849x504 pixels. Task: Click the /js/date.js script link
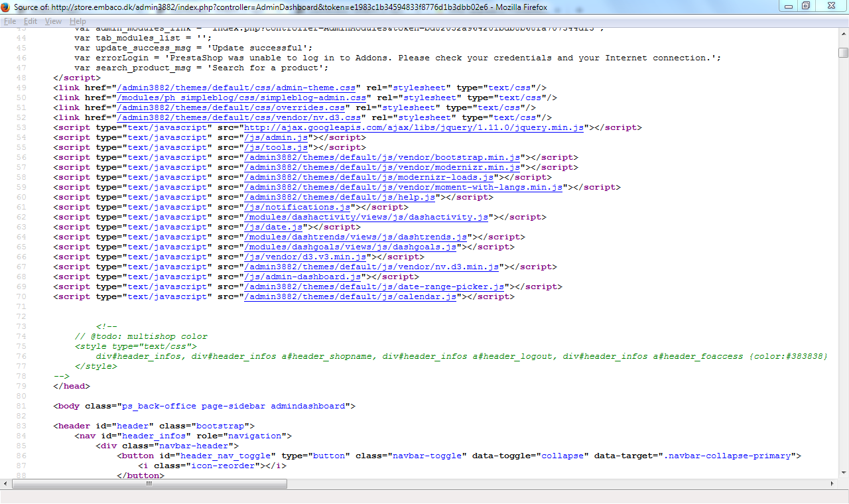click(x=273, y=227)
